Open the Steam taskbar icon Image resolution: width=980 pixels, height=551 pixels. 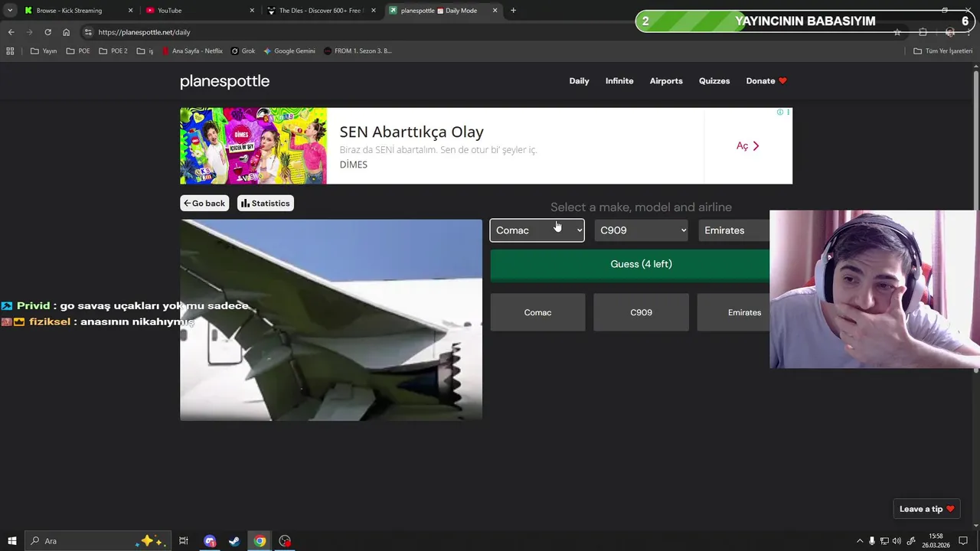click(234, 541)
